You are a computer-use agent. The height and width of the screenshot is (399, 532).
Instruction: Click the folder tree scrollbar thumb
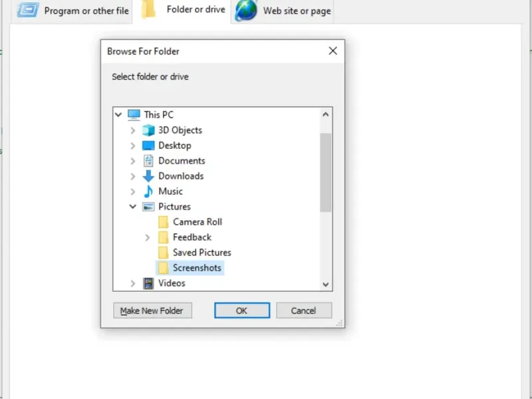tap(326, 173)
